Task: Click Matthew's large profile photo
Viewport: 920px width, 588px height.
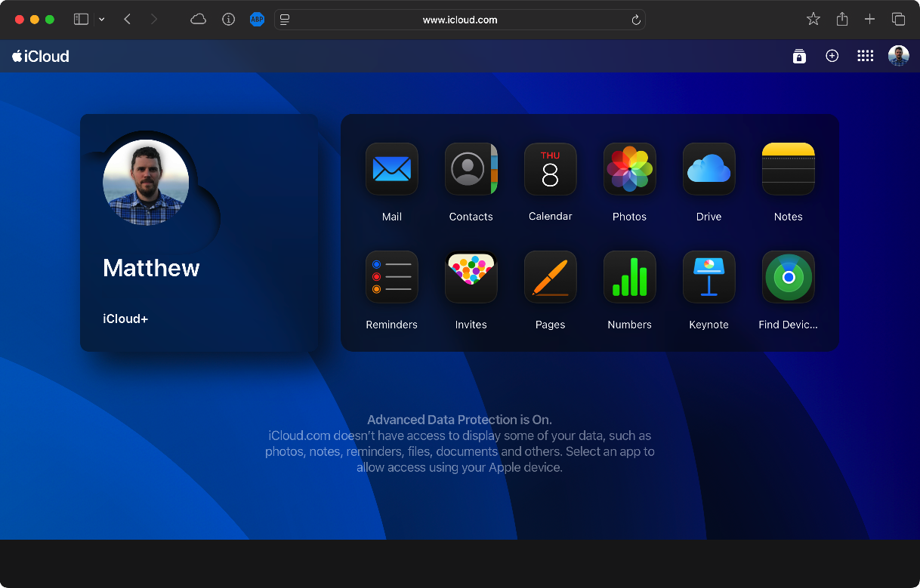Action: 146,183
